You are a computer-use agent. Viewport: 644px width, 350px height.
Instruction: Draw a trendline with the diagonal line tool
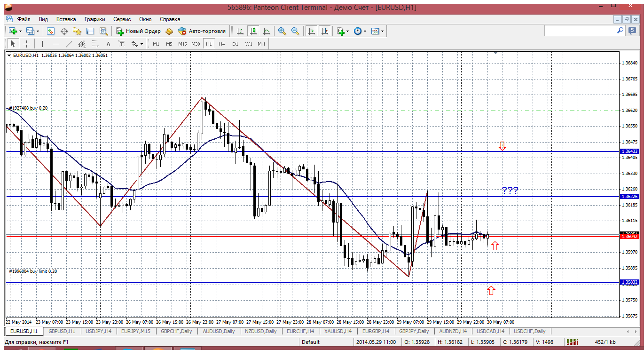click(69, 44)
